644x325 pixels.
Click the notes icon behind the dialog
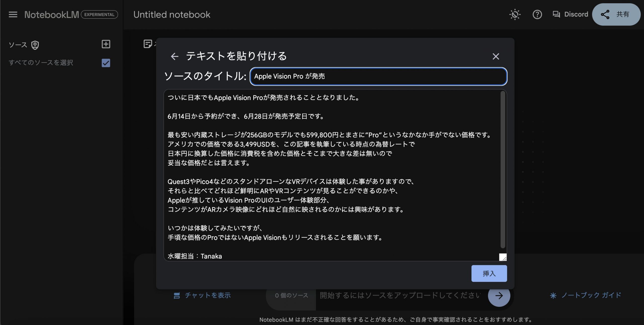pyautogui.click(x=148, y=44)
